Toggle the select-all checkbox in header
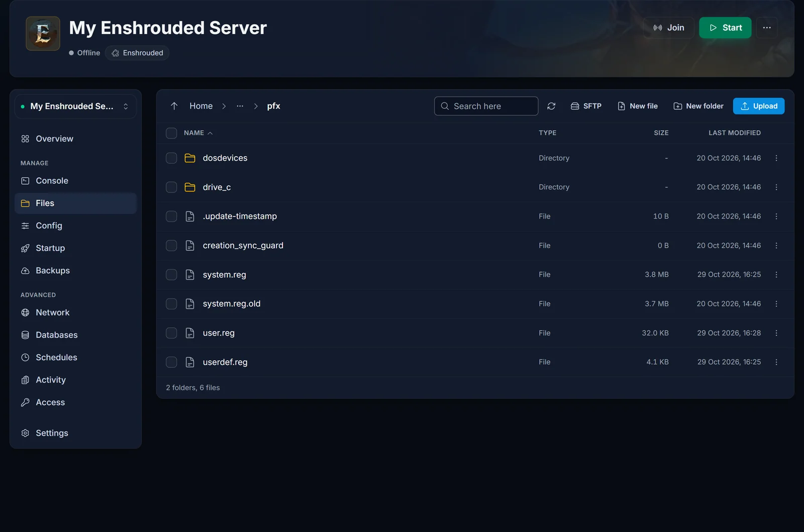Screen dimensions: 804x532 (171, 133)
